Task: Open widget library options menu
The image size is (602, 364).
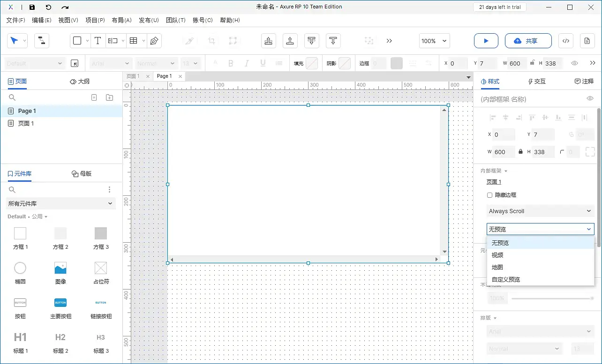Action: 109,190
